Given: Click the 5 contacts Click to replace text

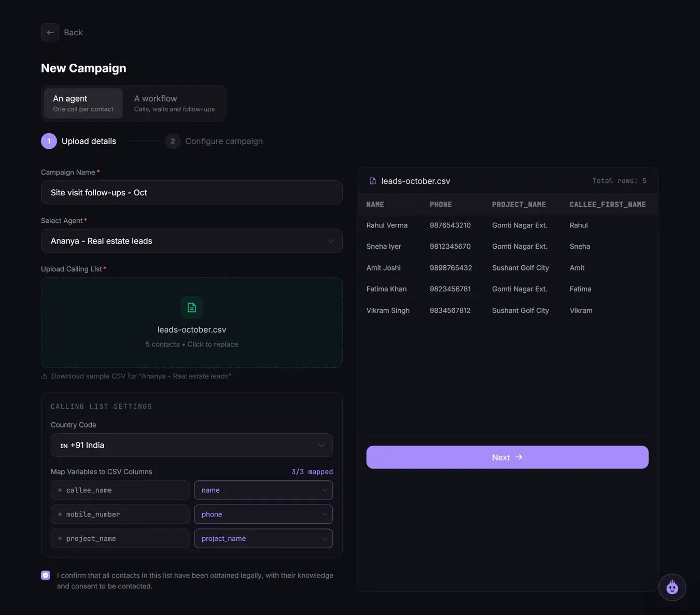Looking at the screenshot, I should (x=192, y=345).
